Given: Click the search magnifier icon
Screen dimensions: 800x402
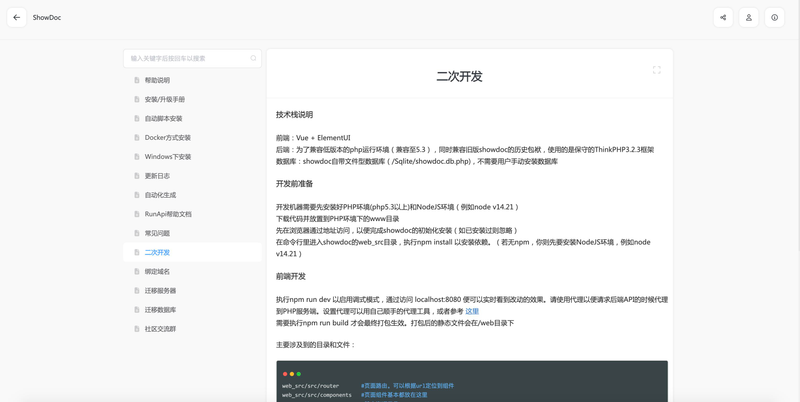Looking at the screenshot, I should pyautogui.click(x=253, y=58).
